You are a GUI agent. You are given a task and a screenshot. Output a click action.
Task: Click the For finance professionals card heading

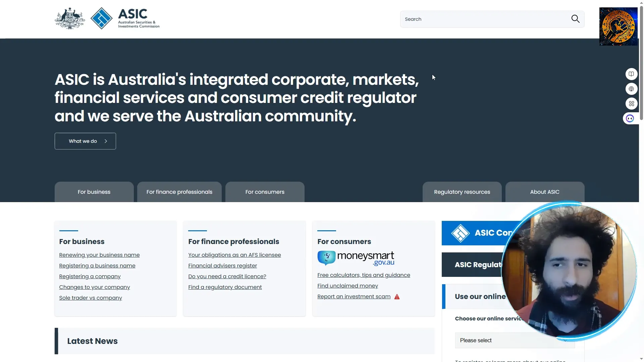233,241
